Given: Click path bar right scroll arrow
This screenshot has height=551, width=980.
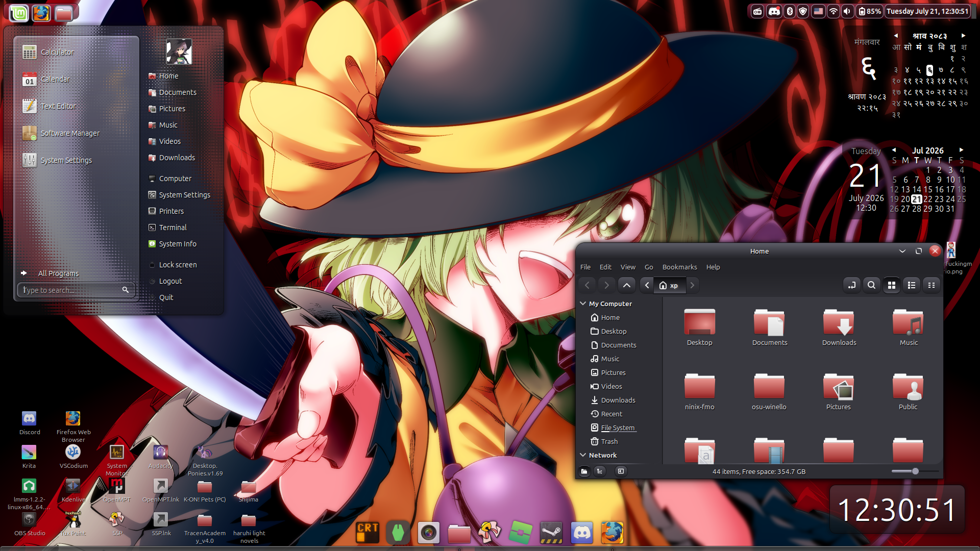Looking at the screenshot, I should point(693,285).
